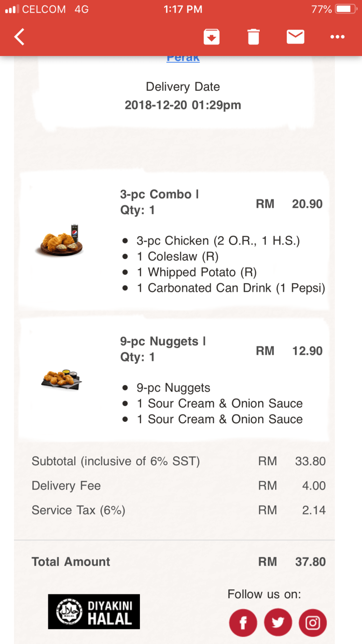Screen dimensions: 362x644
Task: Tap the Delivery Fee row label
Action: (x=66, y=486)
